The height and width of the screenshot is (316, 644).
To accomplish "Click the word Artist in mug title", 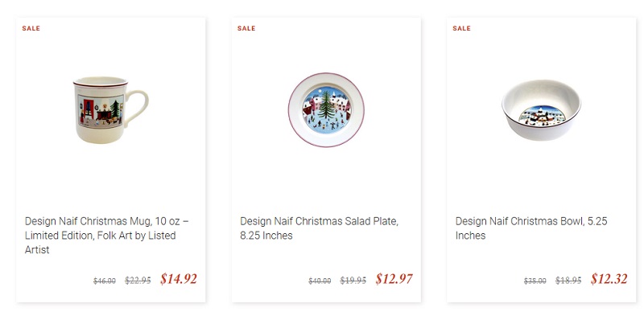I will coord(37,250).
